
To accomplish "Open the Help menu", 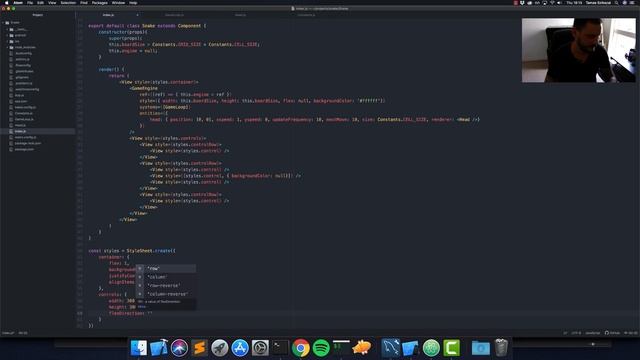I will [x=133, y=3].
